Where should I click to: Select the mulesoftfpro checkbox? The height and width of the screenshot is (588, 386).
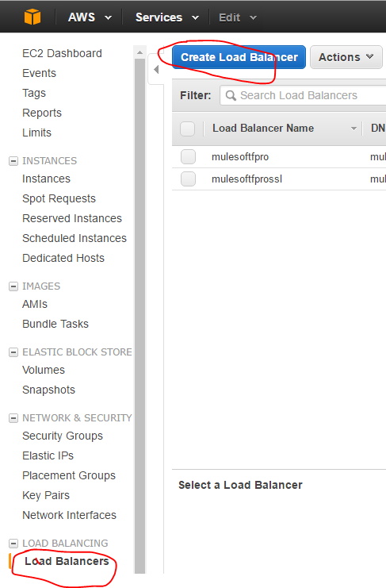[x=188, y=157]
